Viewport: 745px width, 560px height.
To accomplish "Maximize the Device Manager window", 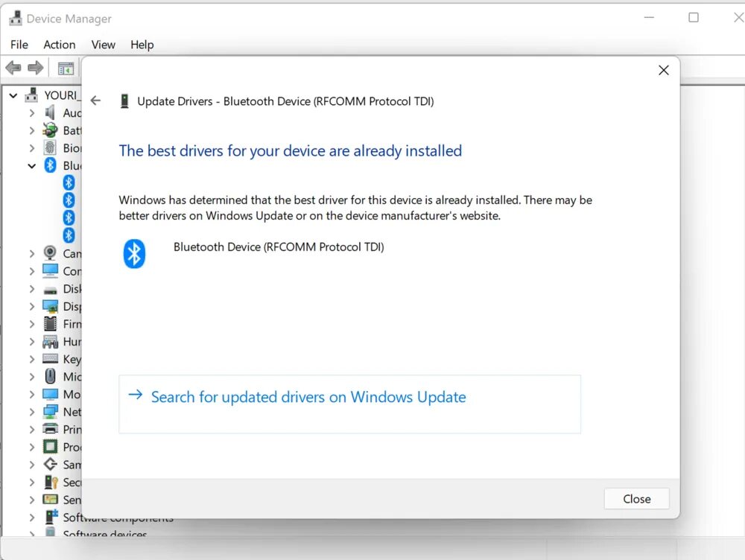I will (693, 18).
